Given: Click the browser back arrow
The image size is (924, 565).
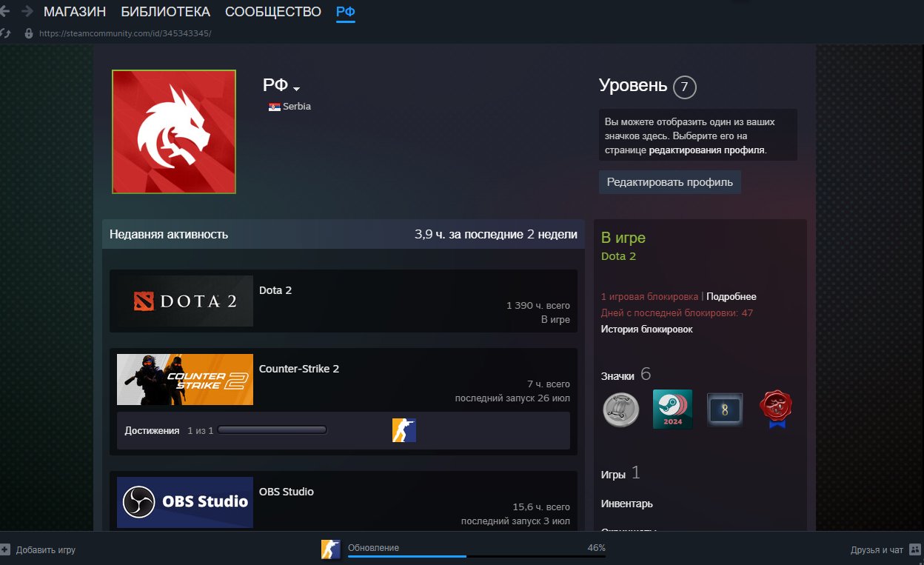Looking at the screenshot, I should point(5,11).
